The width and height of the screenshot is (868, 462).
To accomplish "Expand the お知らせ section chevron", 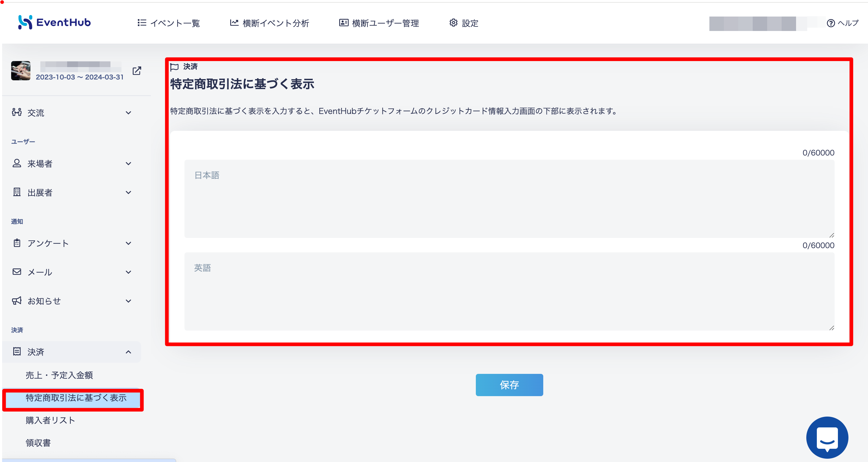I will pyautogui.click(x=129, y=301).
